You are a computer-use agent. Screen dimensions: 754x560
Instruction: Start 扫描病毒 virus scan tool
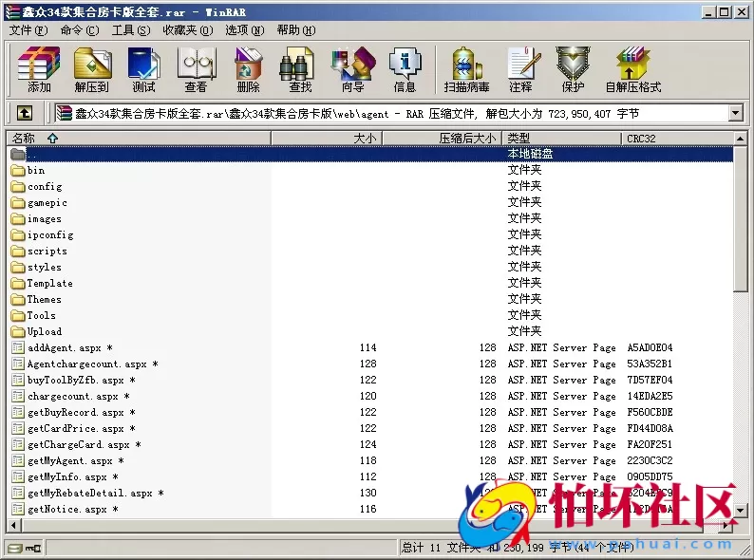(x=466, y=69)
